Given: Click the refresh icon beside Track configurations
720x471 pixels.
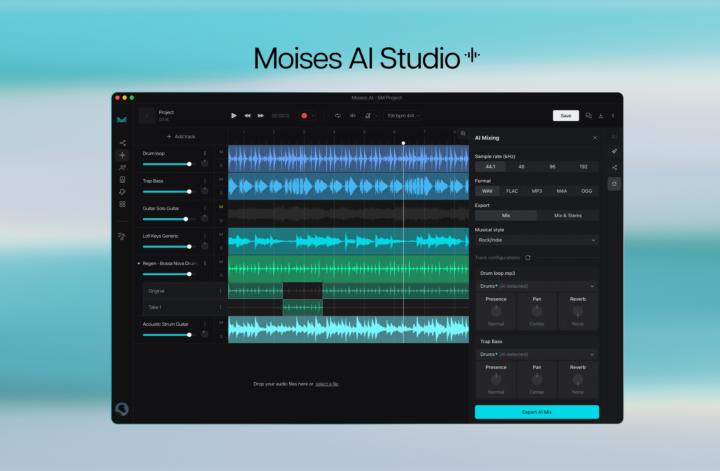Looking at the screenshot, I should click(x=528, y=258).
